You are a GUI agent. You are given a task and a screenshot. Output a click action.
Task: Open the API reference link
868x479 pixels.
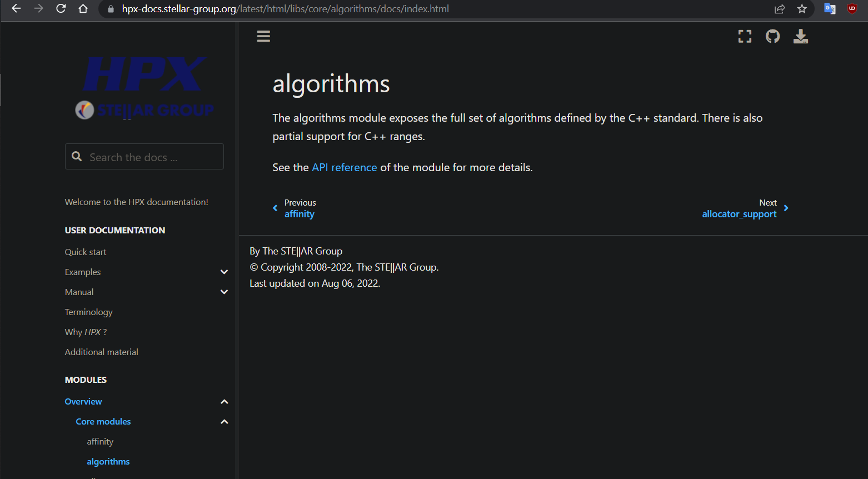click(345, 167)
